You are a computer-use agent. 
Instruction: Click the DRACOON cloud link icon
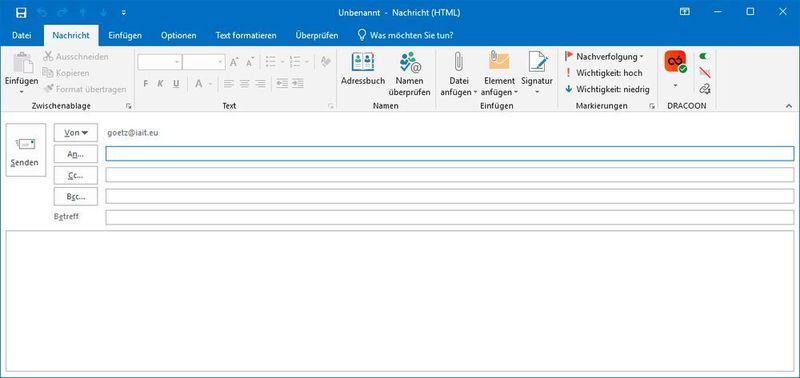pyautogui.click(x=705, y=89)
